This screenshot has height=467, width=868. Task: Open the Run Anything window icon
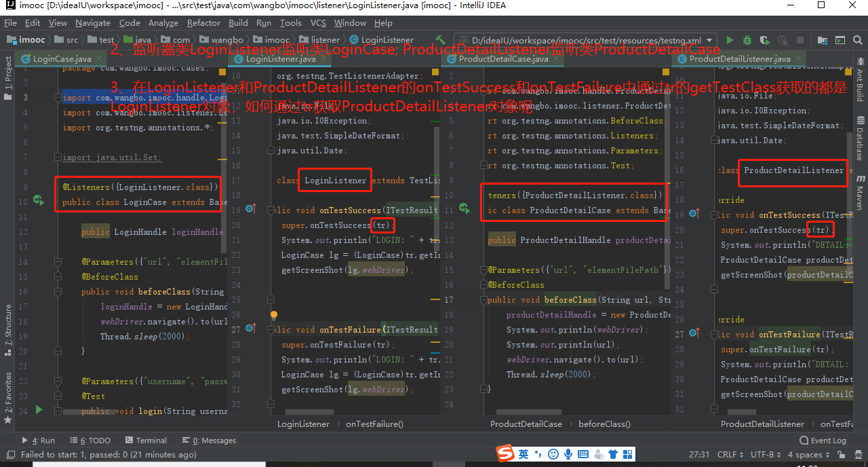[x=840, y=40]
